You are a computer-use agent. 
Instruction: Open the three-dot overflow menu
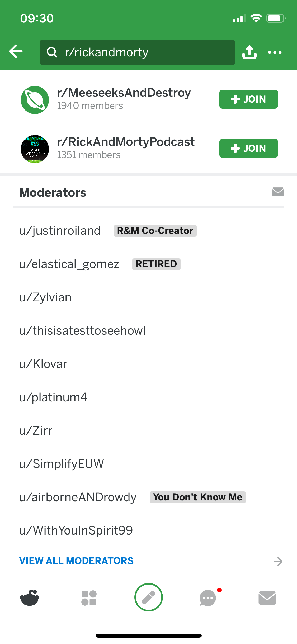[275, 52]
